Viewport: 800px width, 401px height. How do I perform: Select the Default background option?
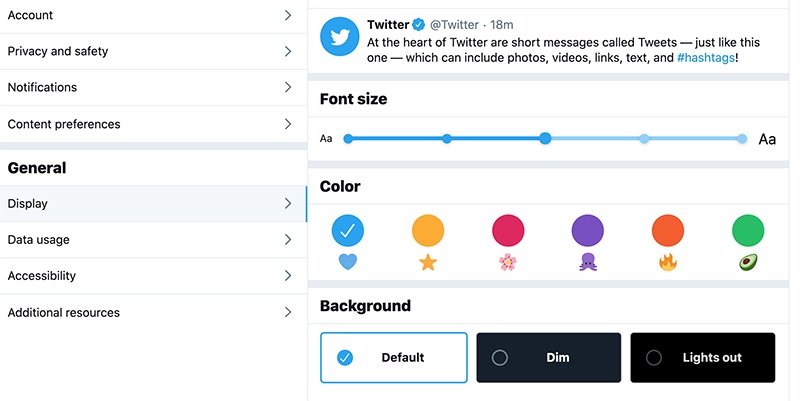click(393, 357)
